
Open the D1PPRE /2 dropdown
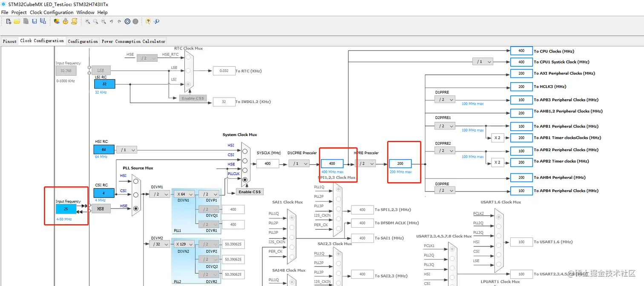445,100
